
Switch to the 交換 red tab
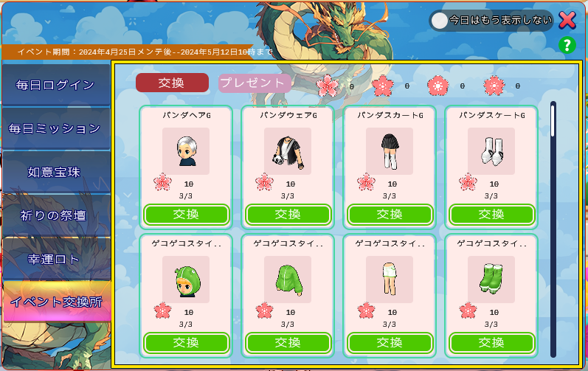point(172,83)
